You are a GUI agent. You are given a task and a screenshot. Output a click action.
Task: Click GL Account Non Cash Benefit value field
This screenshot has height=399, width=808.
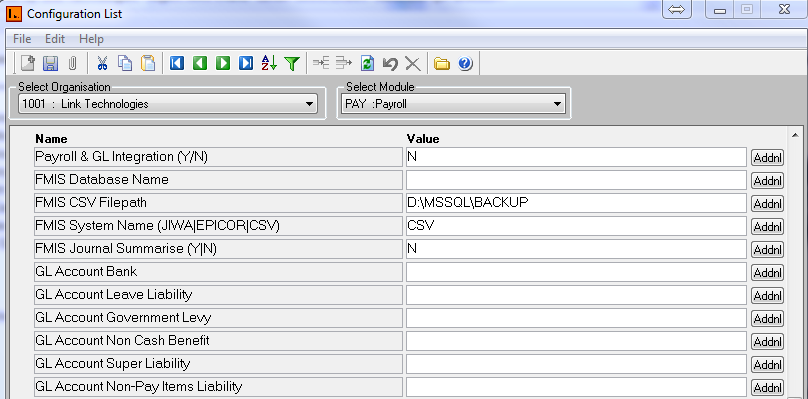[576, 340]
